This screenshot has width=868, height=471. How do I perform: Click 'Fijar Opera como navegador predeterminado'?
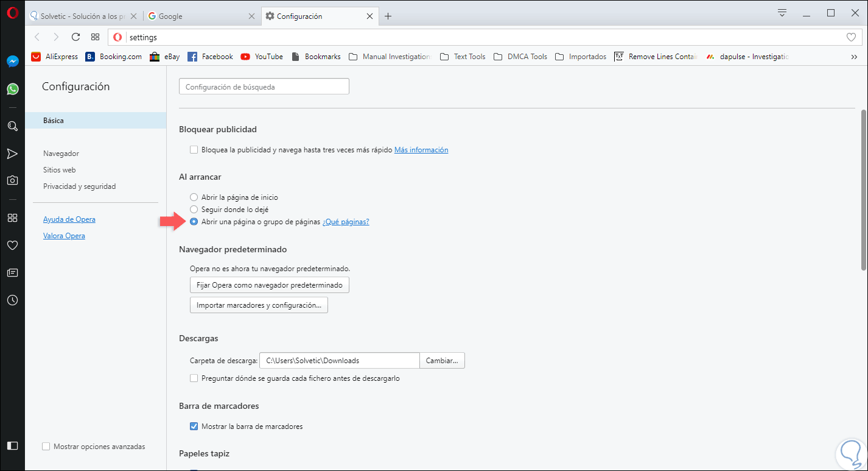[x=270, y=285]
